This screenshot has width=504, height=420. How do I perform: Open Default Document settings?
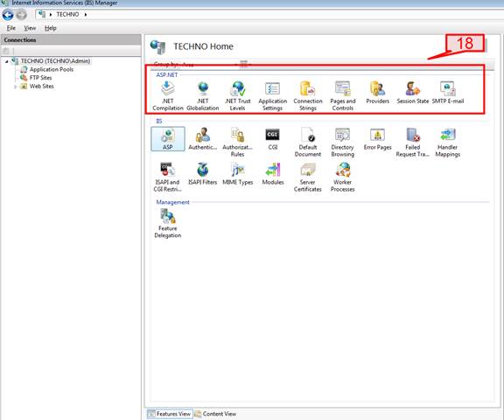pos(308,142)
